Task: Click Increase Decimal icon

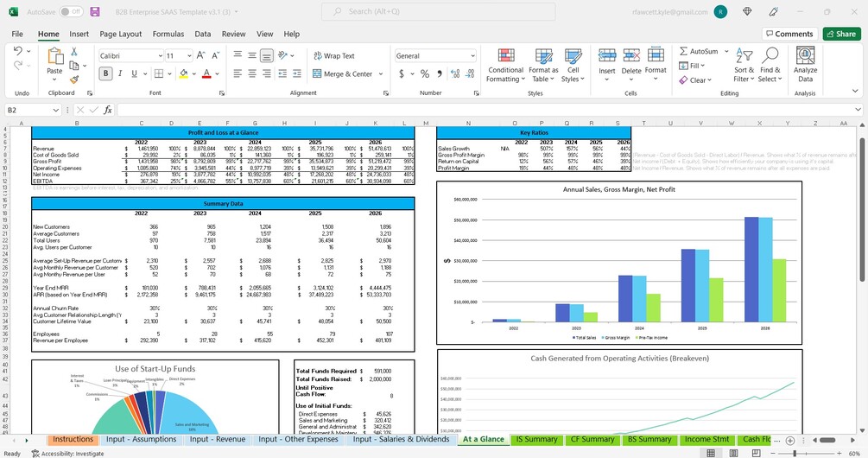Action: [x=455, y=73]
